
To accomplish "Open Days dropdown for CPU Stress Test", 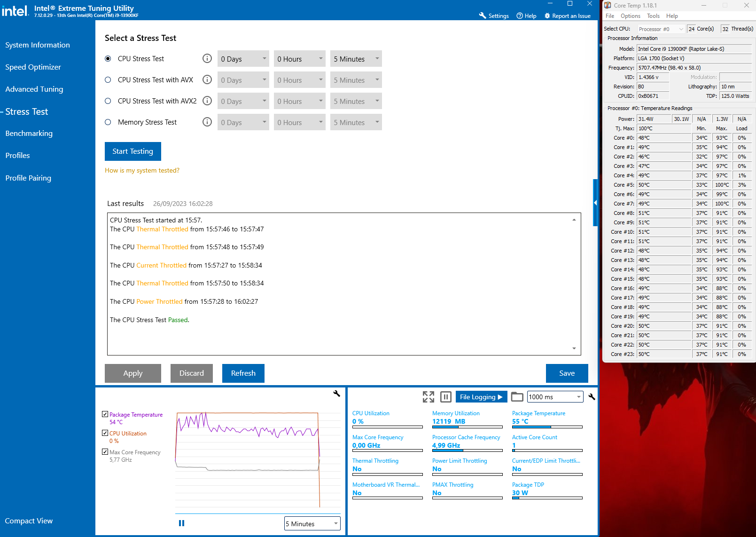I will coord(243,59).
